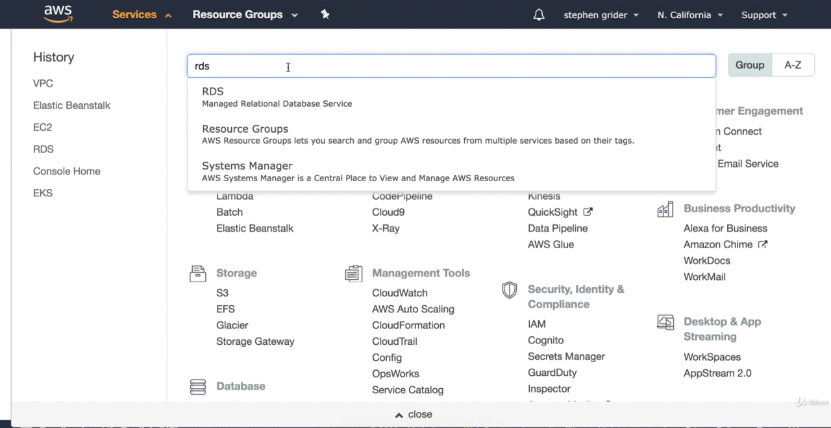Open IAM service

pos(537,324)
